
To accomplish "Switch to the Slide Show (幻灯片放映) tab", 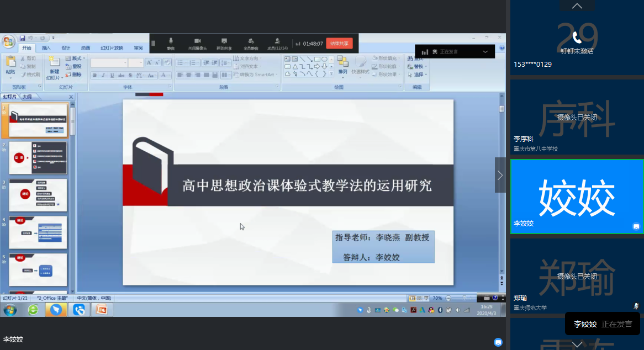I will click(112, 48).
